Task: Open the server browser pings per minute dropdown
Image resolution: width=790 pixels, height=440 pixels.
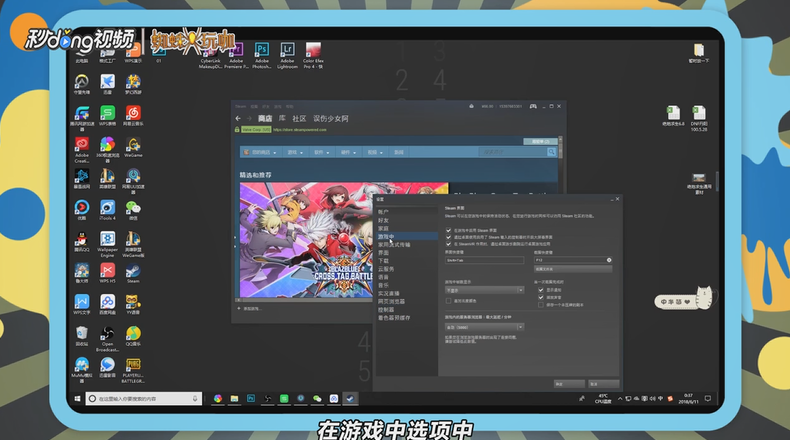Action: point(484,327)
